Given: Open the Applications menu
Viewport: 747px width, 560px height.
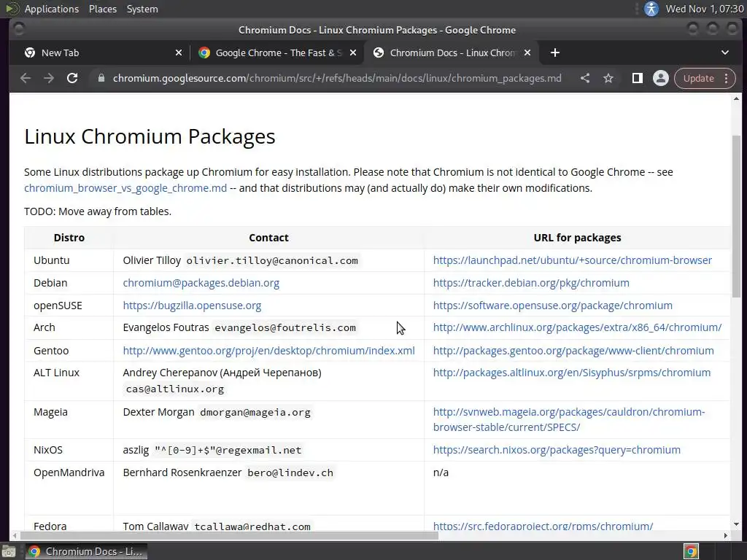Looking at the screenshot, I should click(52, 9).
